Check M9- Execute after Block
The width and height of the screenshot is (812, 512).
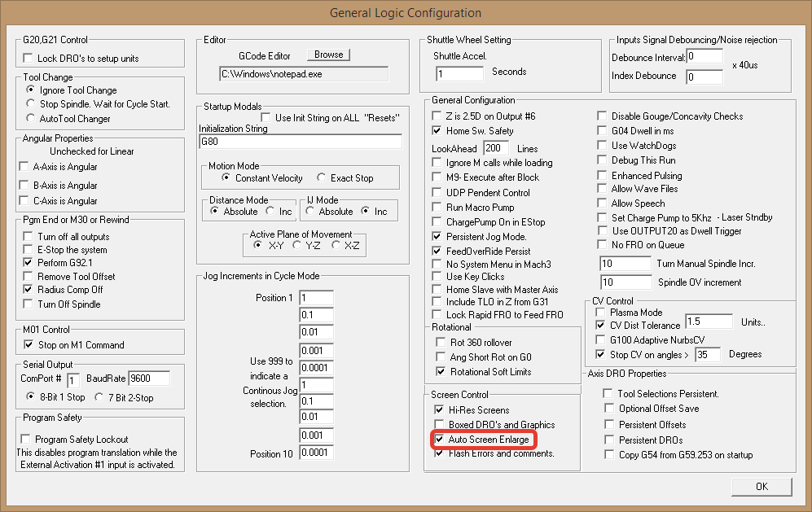(437, 177)
